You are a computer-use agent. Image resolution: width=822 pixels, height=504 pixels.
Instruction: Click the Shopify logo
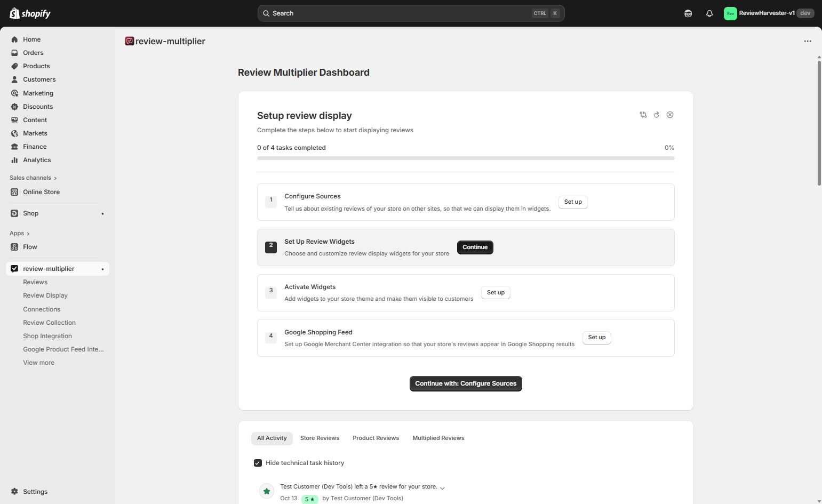[x=30, y=13]
